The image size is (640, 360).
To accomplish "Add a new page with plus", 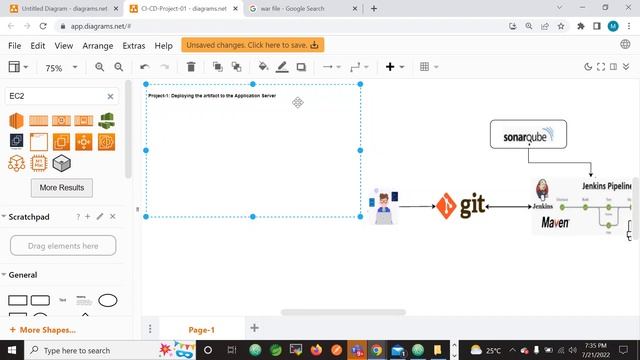I will pos(254,328).
